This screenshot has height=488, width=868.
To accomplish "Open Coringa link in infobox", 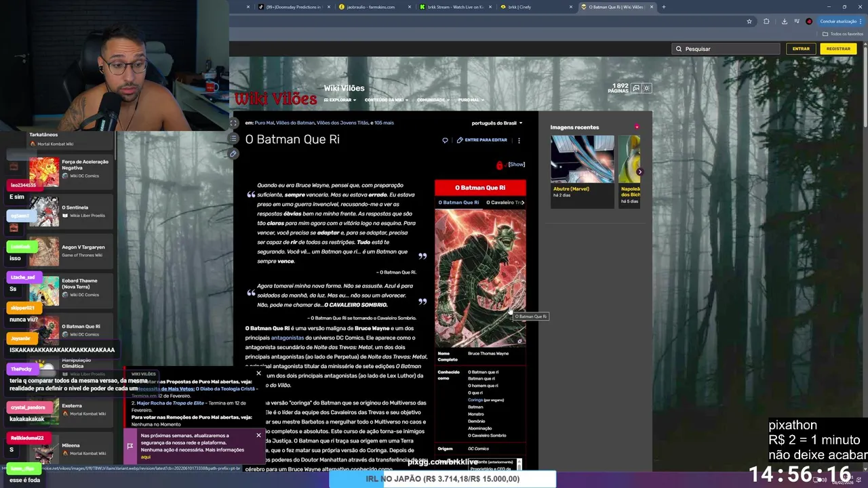I will pos(475,400).
